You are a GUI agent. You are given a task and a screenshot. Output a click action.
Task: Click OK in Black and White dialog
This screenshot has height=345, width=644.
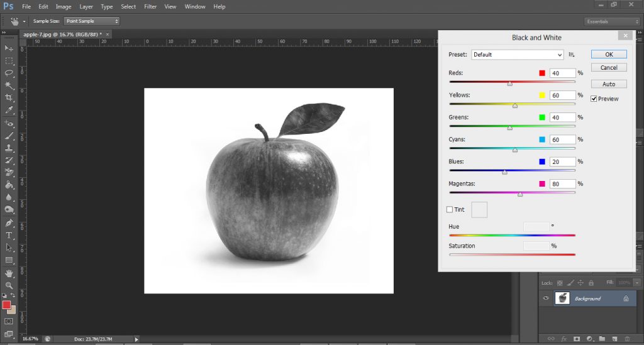point(609,55)
